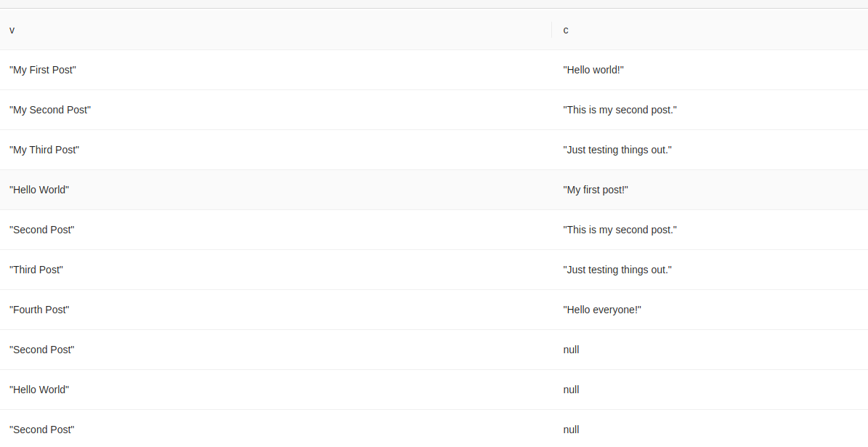Click "Hello World" cell with null content
The height and width of the screenshot is (447, 868).
pos(39,390)
